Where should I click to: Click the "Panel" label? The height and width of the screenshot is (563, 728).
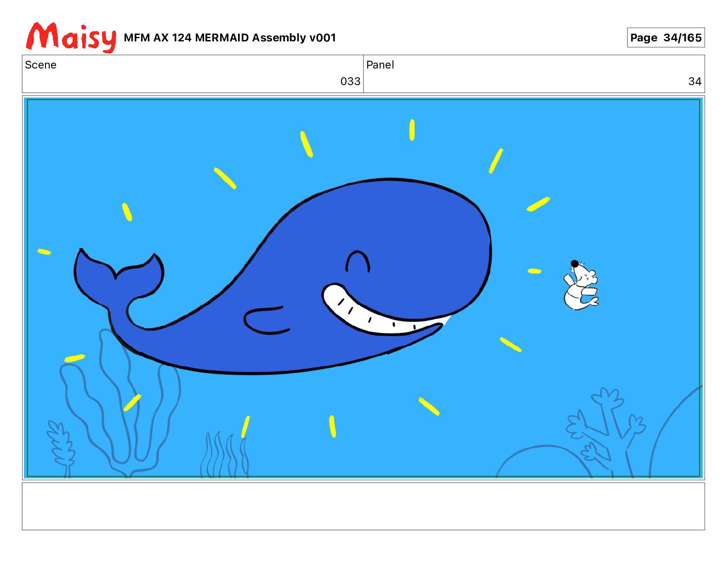(x=380, y=65)
